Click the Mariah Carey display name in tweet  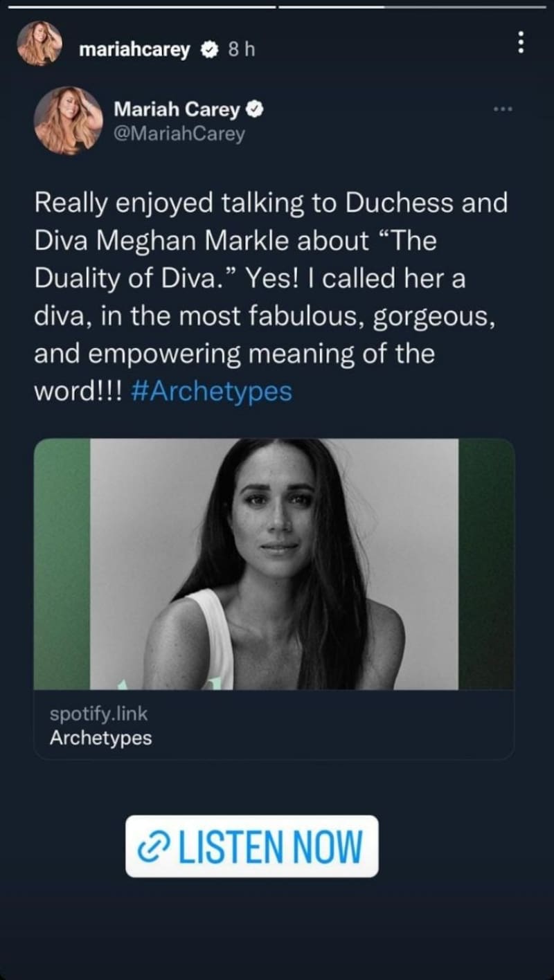[177, 109]
